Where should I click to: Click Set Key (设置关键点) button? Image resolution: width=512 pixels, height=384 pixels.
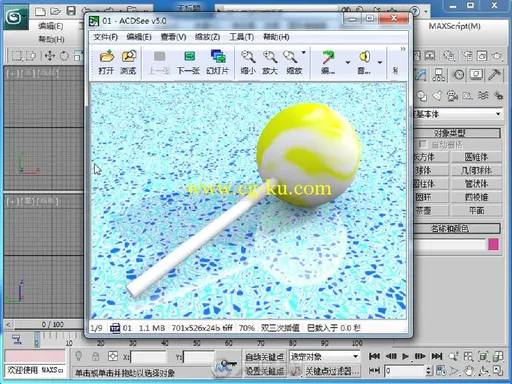(265, 371)
